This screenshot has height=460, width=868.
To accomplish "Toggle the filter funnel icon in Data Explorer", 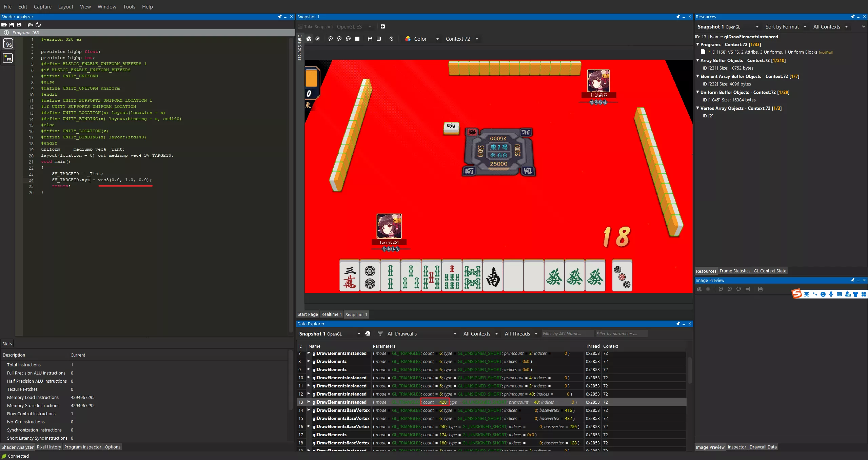I will coord(380,334).
